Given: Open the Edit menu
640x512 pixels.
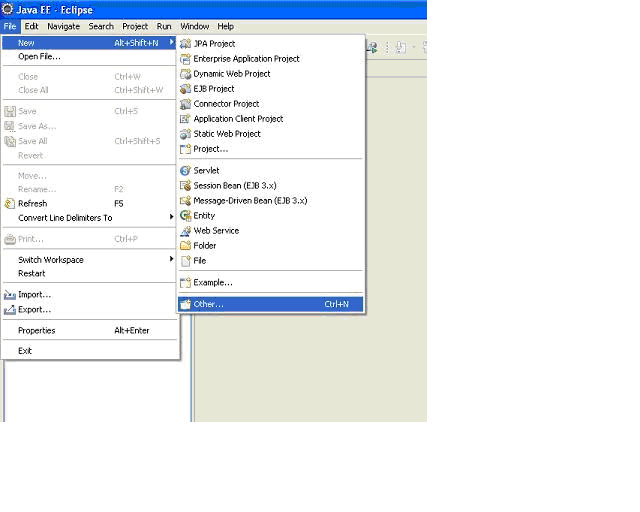Looking at the screenshot, I should tap(31, 27).
